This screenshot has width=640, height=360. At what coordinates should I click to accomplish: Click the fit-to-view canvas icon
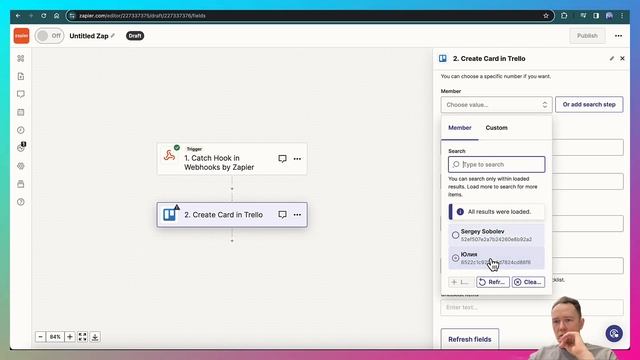click(82, 337)
